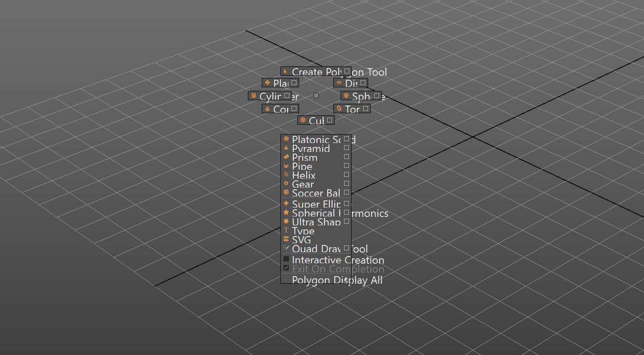Viewport: 644px width, 355px height.
Task: Click the Cube primitive icon
Action: coord(303,120)
